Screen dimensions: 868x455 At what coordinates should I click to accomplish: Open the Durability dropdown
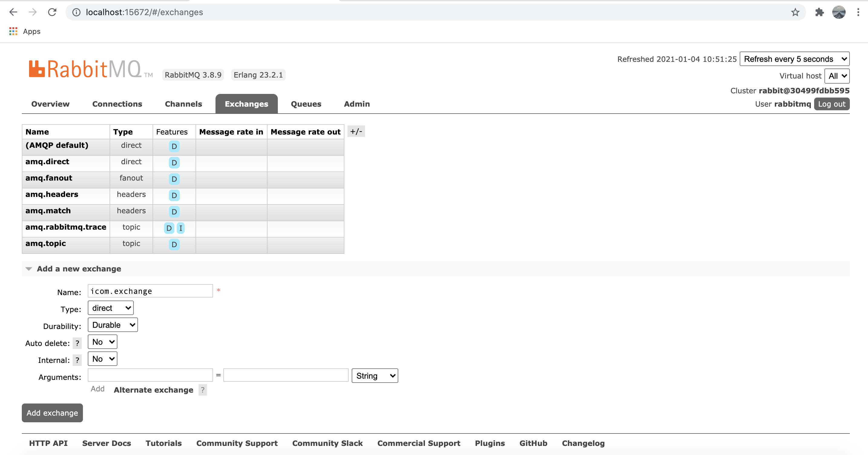click(x=113, y=324)
